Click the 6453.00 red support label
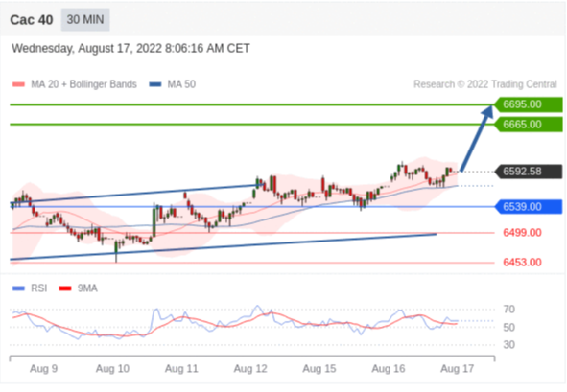Screen dimensions: 567x392 tap(522, 263)
